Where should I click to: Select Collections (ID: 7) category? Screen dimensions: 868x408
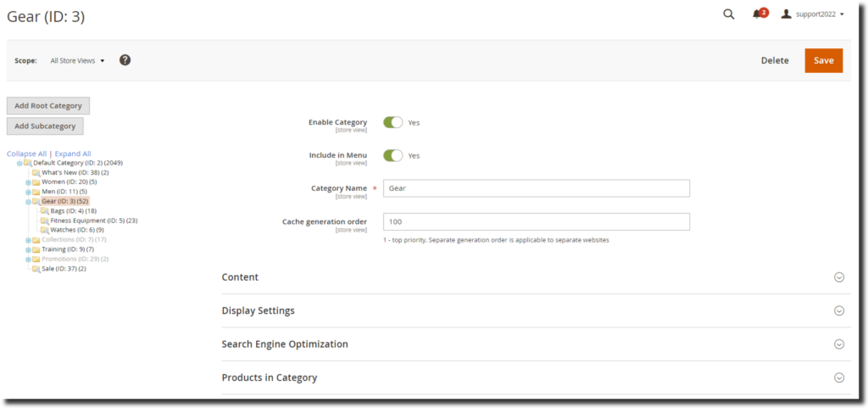[74, 240]
